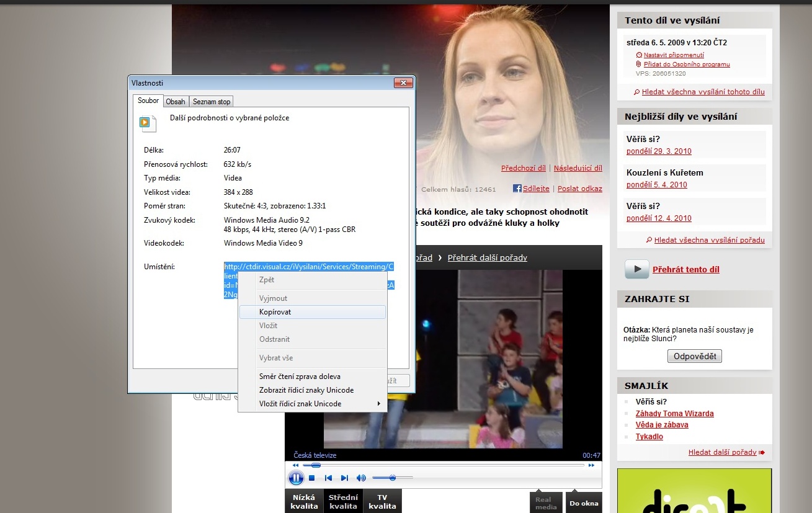Click the Facebook icon beside Sdílejte

517,189
